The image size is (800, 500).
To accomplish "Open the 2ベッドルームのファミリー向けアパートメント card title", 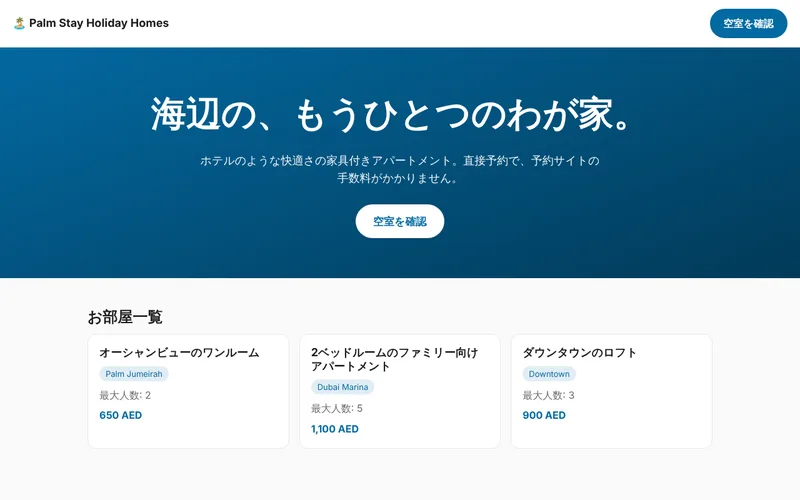I will point(394,359).
